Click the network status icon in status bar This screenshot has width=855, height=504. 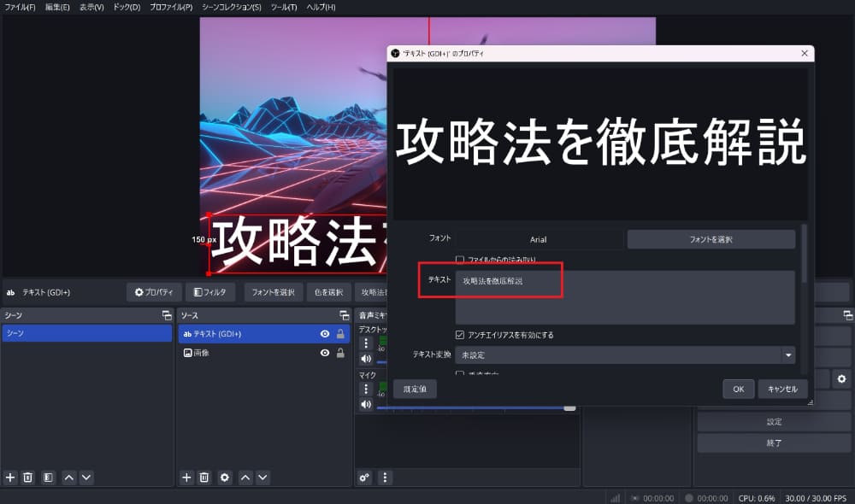(x=615, y=498)
